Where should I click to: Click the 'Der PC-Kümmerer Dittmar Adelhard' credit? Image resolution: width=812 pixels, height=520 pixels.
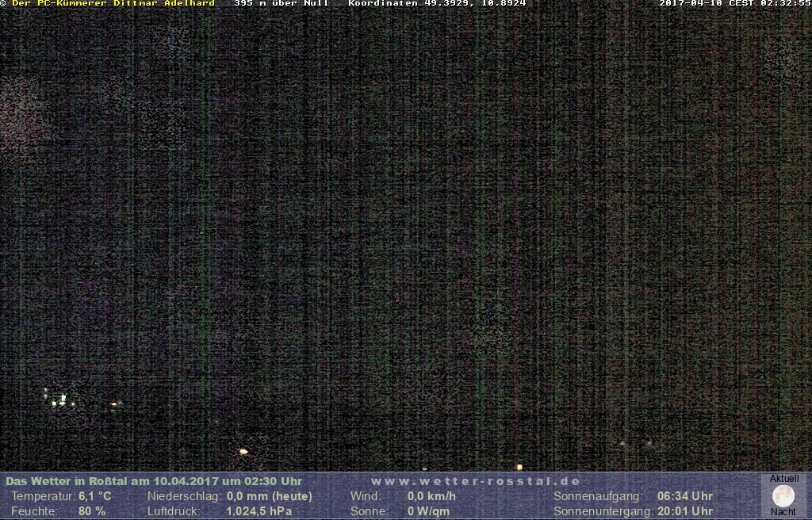pyautogui.click(x=113, y=3)
